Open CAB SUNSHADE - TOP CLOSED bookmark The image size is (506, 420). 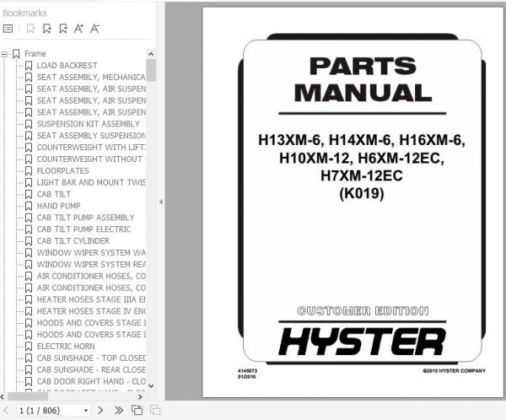point(91,358)
